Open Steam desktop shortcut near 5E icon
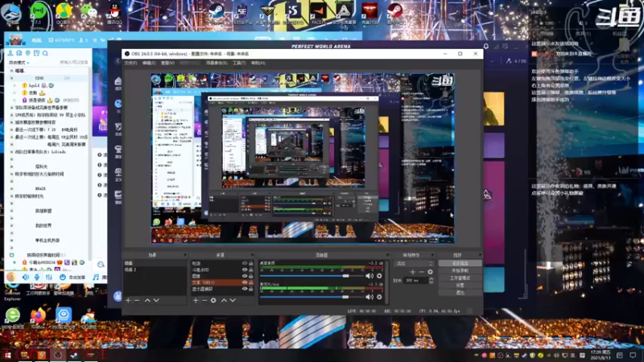Viewport: 644px width, 362px height. click(x=217, y=12)
